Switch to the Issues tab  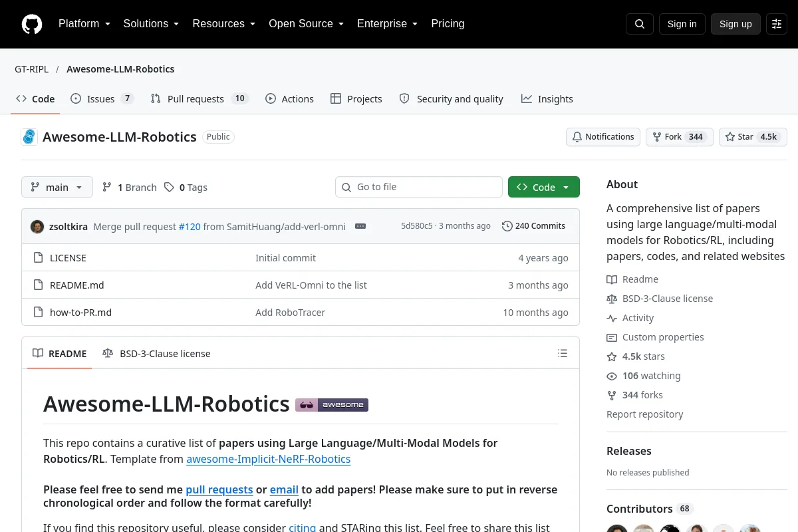pos(102,99)
